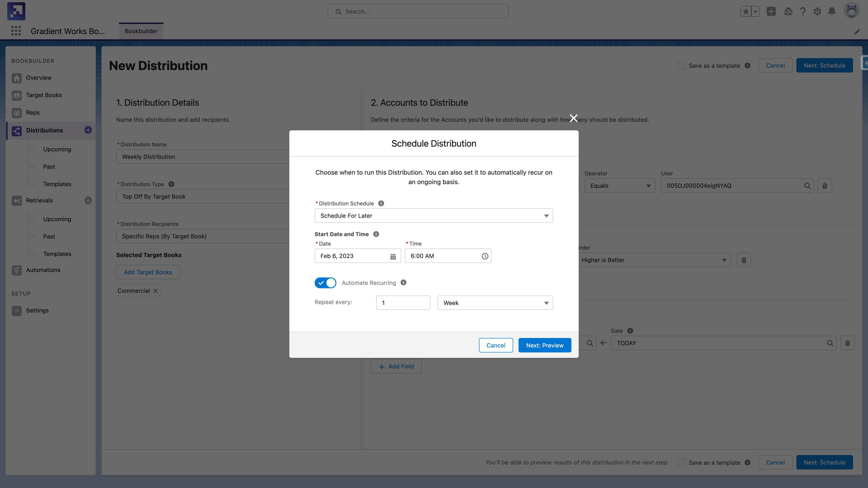This screenshot has height=488, width=868.
Task: Open the app launcher grid icon
Action: pyautogui.click(x=16, y=31)
